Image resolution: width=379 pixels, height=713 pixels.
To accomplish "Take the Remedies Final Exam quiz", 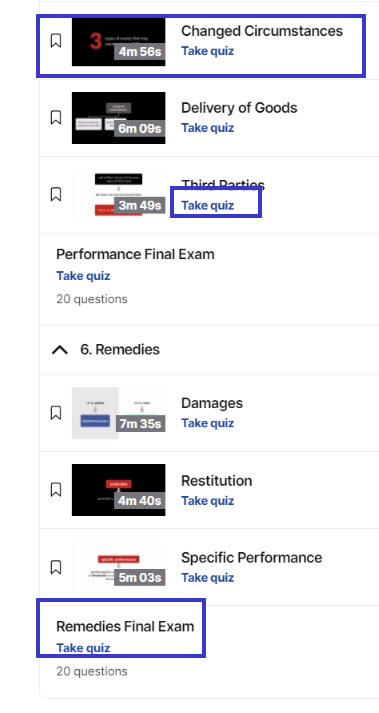I will 83,648.
